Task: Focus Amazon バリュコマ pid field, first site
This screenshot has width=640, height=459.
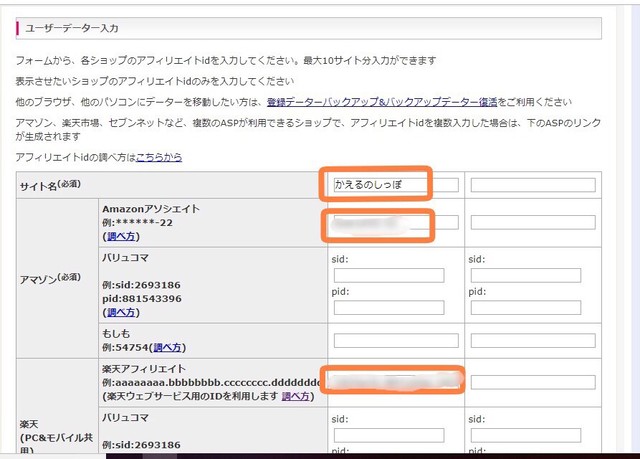Action: (389, 308)
